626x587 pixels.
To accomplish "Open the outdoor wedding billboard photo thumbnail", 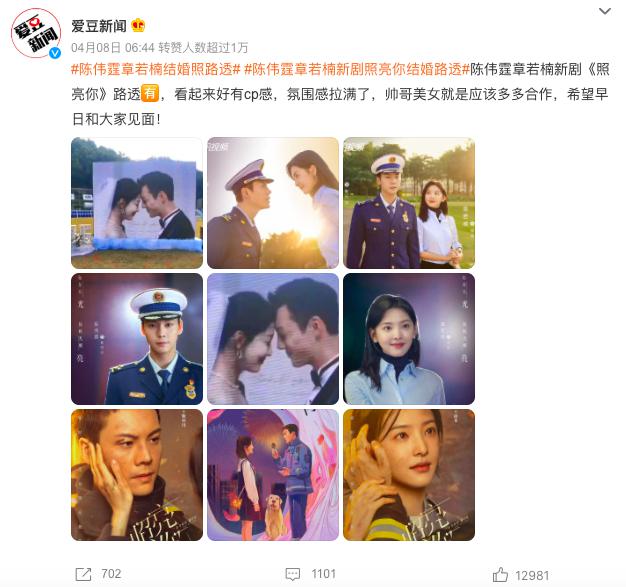I will pos(137,203).
